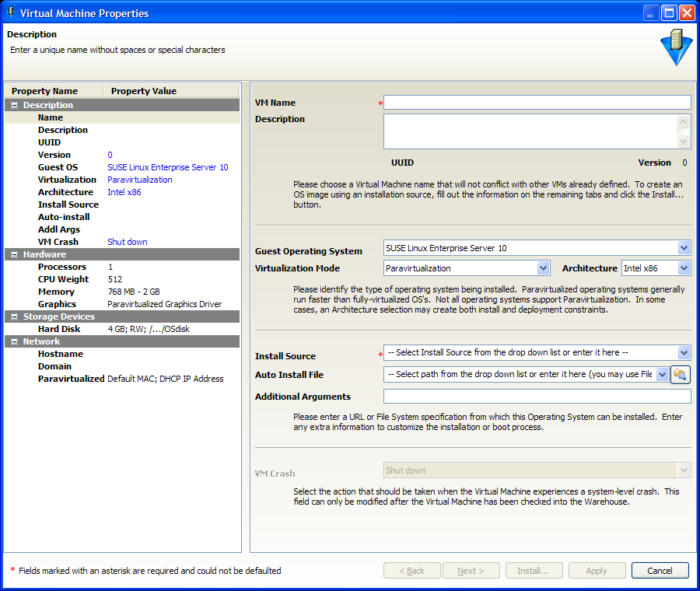Collapse the Network section
Screen dimensions: 700x591
pyautogui.click(x=13, y=341)
